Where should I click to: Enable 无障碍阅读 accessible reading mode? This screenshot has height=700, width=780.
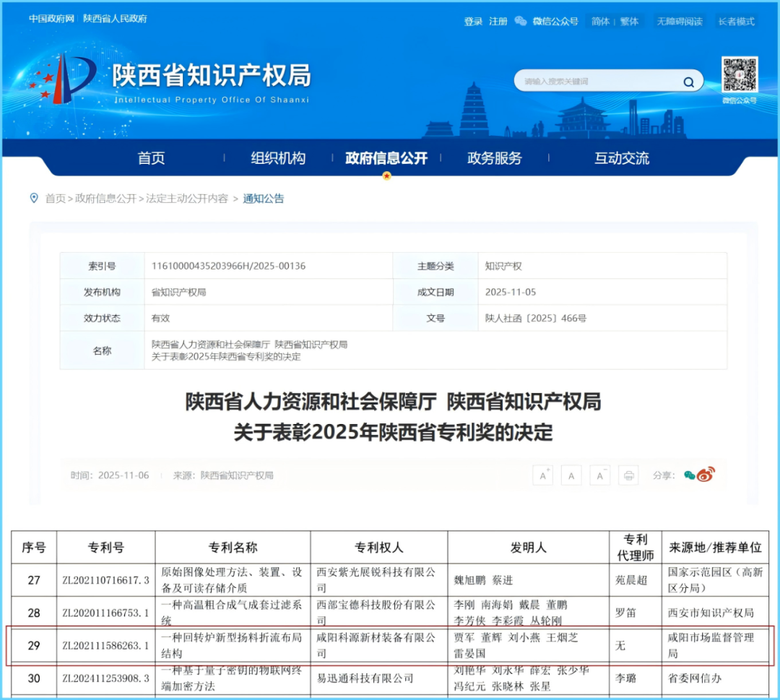(679, 21)
